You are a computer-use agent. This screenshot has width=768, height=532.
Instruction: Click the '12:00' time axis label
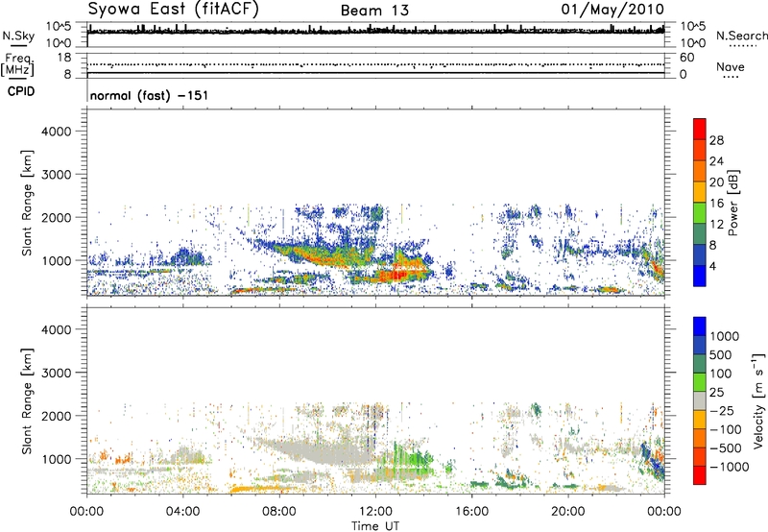coord(375,512)
